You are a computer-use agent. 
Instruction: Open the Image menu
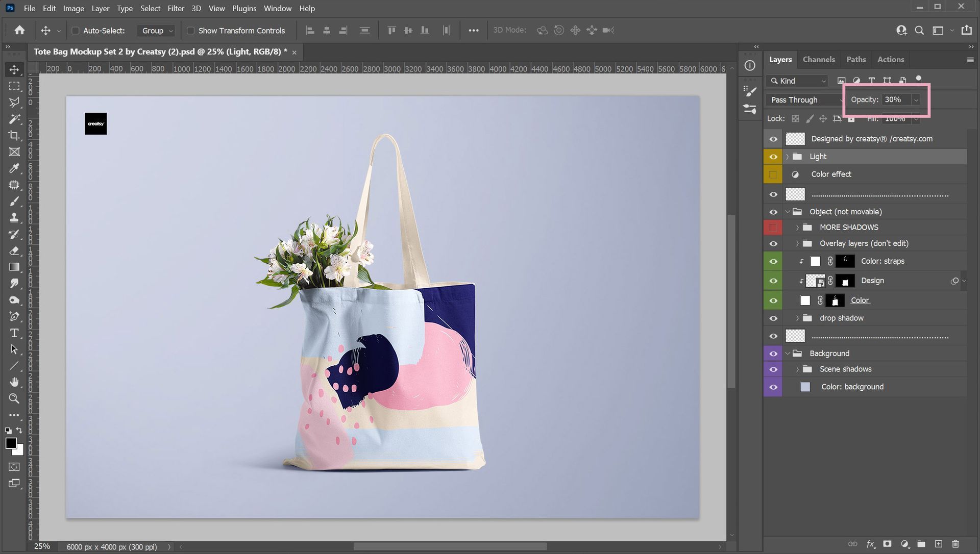tap(73, 8)
